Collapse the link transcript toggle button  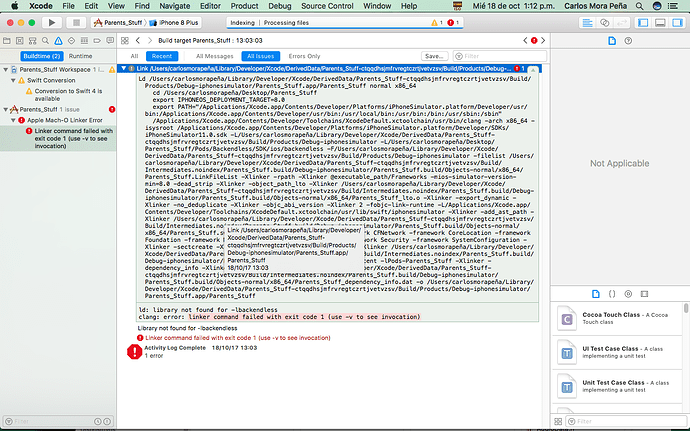pos(532,70)
